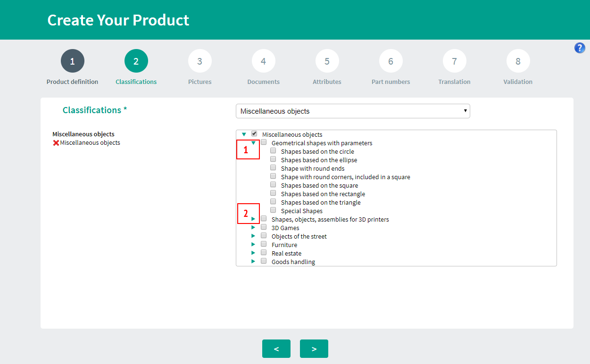Click the Classifications step label
Viewport: 590px width, 364px height.
coord(136,82)
